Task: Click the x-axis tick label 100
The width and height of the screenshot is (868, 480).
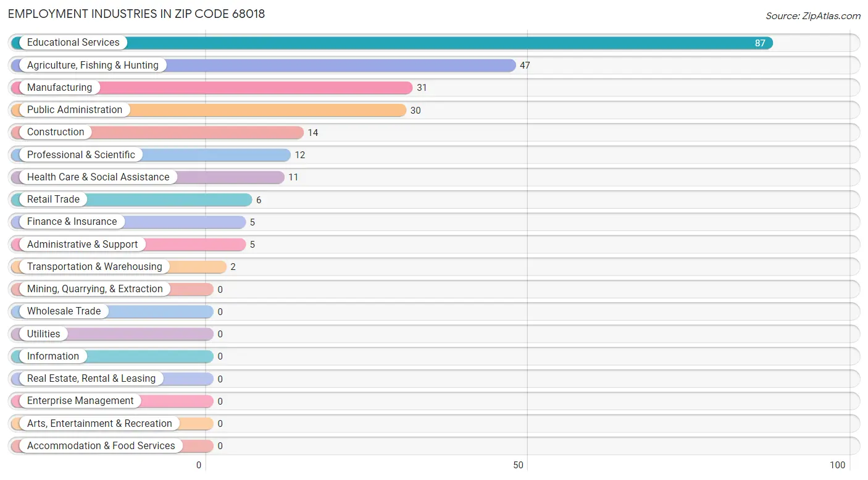Action: point(838,465)
